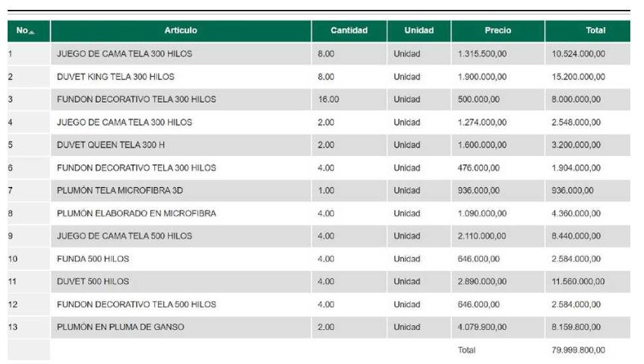Click total 1.904.000,00 in row 6
Image resolution: width=644 pixels, height=364 pixels.
click(x=576, y=168)
